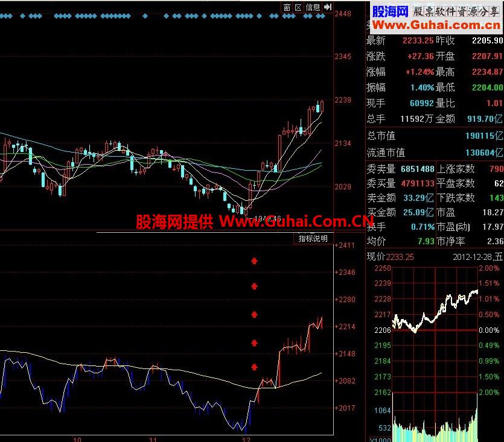The height and width of the screenshot is (442, 504).
Task: Click the date 2012-12-28,五
Action: tap(477, 257)
